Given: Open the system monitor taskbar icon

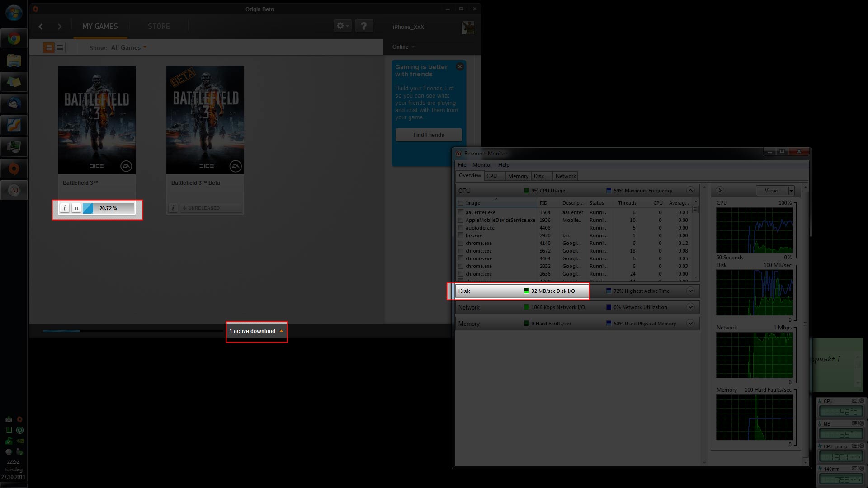Looking at the screenshot, I should coord(14,147).
